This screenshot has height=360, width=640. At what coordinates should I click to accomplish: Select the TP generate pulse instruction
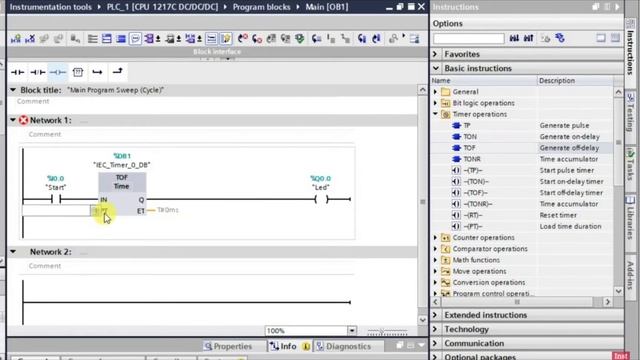[x=467, y=125]
